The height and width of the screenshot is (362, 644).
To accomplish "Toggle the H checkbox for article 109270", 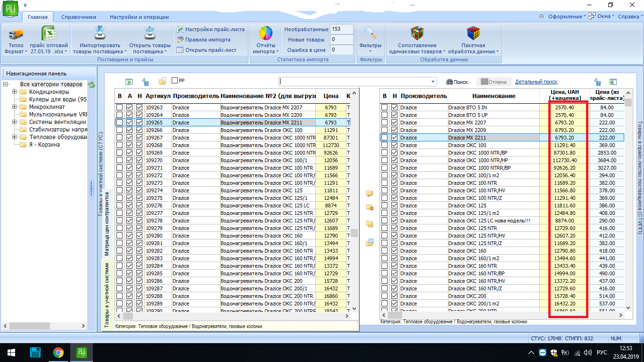I will (139, 160).
